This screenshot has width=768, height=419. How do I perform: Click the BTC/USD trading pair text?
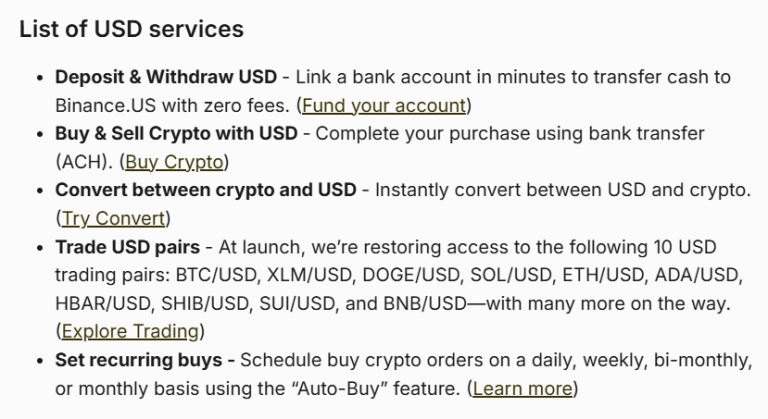click(217, 275)
